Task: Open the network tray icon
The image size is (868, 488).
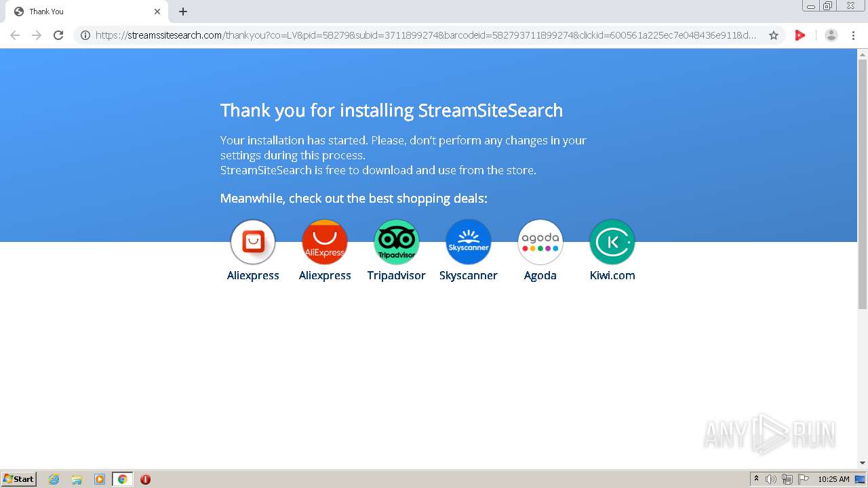Action: click(787, 479)
